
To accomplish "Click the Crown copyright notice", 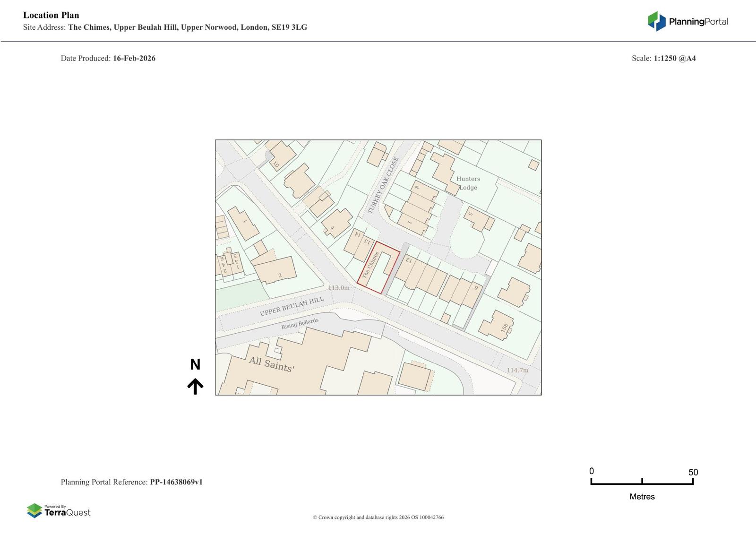I will [x=378, y=517].
